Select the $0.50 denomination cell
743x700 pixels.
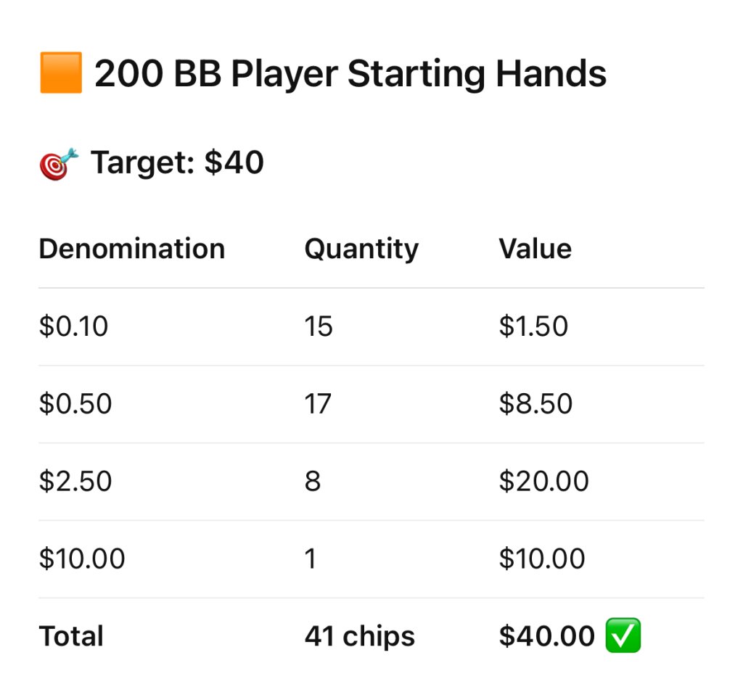[75, 404]
